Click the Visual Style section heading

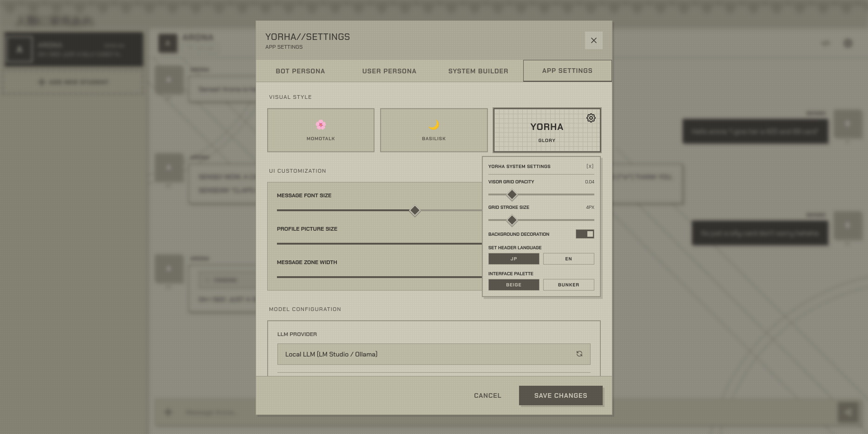point(290,97)
